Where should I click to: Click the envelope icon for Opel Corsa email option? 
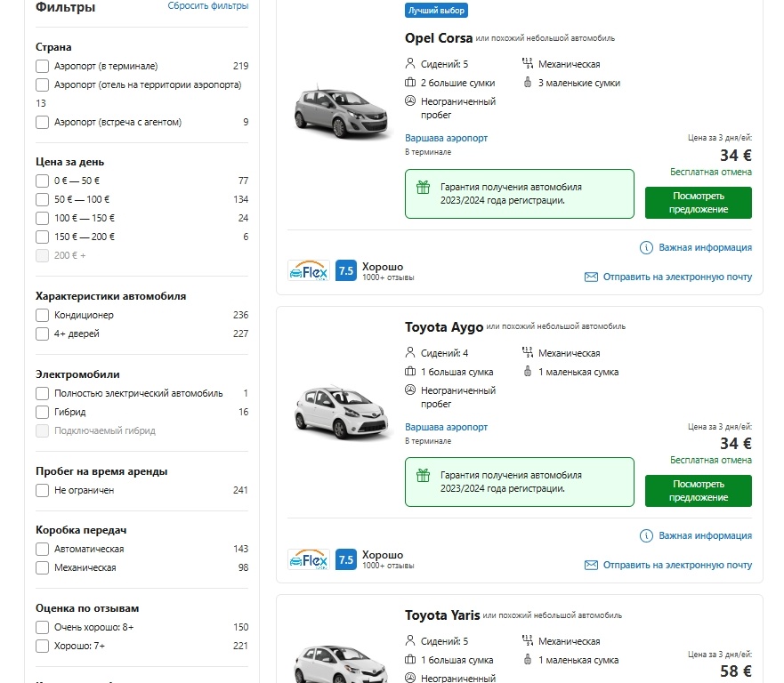pyautogui.click(x=590, y=277)
